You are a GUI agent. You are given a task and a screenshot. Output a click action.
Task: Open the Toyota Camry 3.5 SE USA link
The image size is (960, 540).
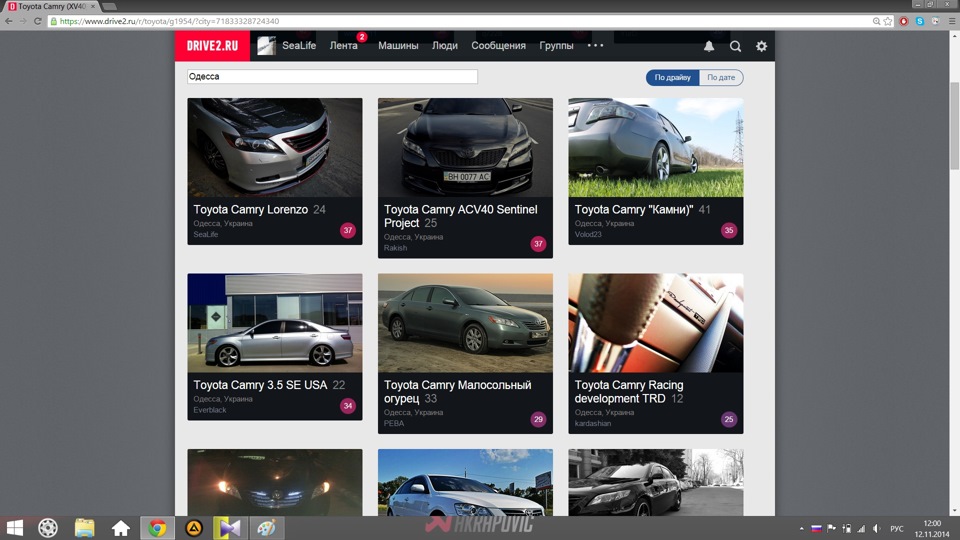click(260, 385)
